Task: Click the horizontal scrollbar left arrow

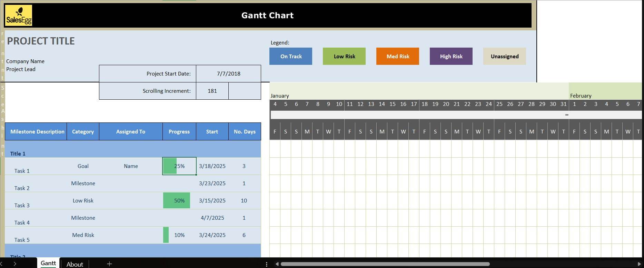Action: coord(277,264)
